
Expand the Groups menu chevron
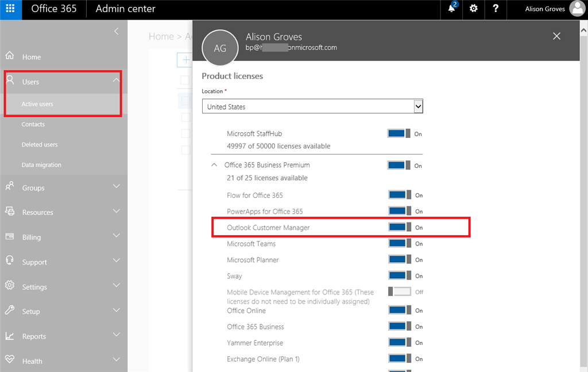[x=116, y=186]
